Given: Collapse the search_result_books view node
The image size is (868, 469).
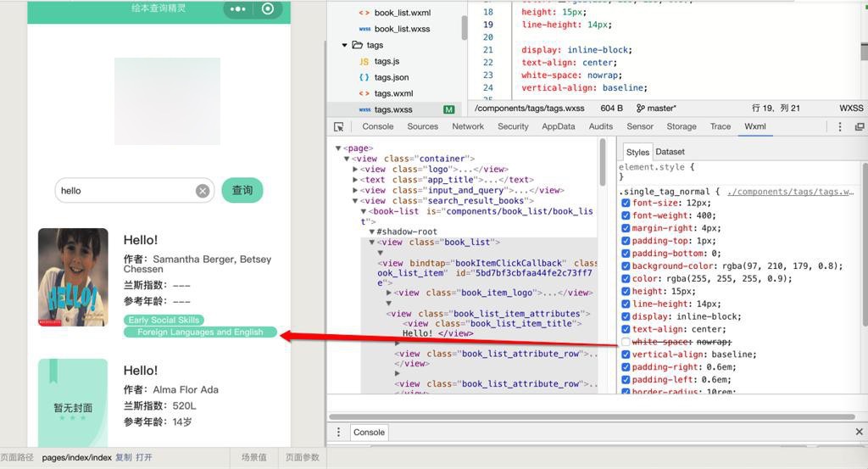Looking at the screenshot, I should pos(355,201).
